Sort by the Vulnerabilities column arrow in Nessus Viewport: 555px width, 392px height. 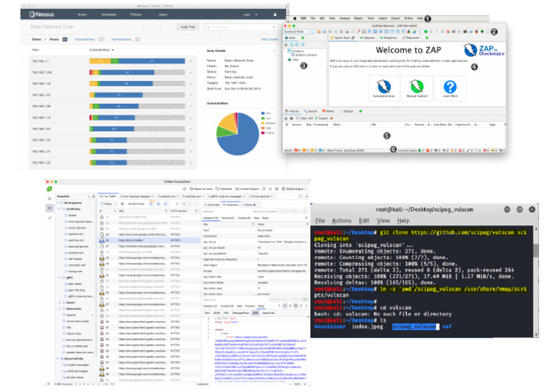[113, 51]
